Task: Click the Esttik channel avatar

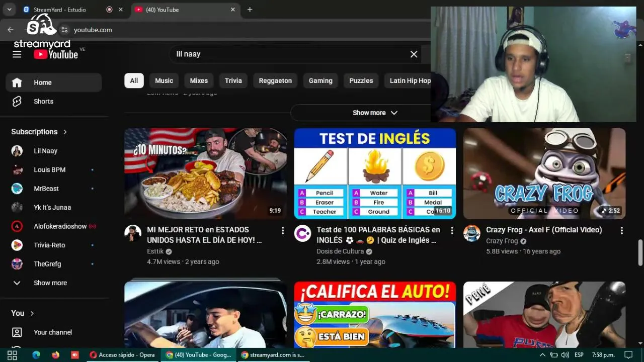Action: (133, 233)
